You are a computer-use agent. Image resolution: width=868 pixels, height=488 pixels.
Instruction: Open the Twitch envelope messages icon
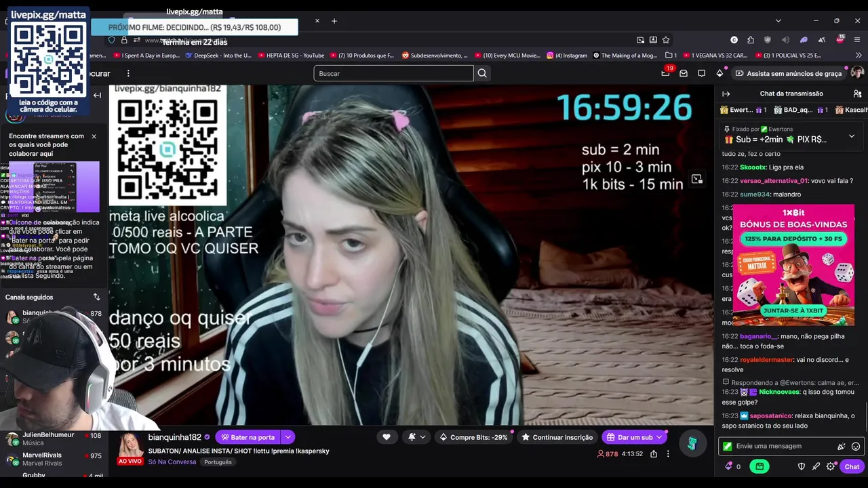(684, 73)
